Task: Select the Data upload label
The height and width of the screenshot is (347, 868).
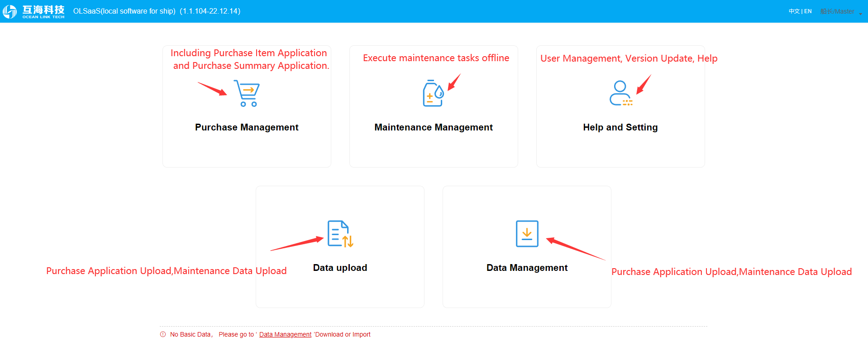Action: [x=340, y=268]
